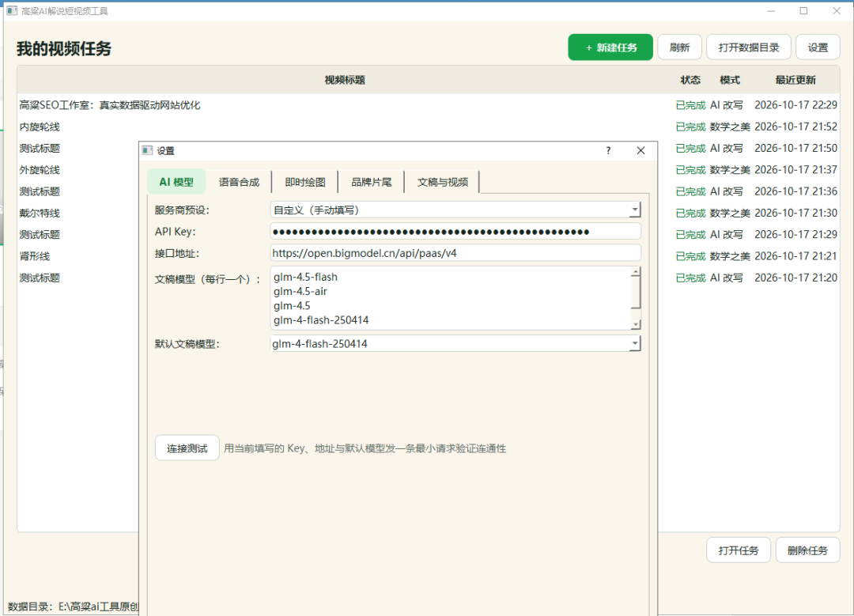This screenshot has height=616, width=854.
Task: Select the 内旋轮线 task row
Action: [428, 127]
